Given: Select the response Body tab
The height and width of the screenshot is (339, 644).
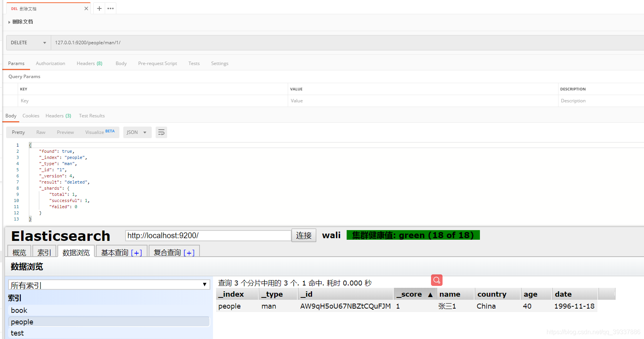Looking at the screenshot, I should [x=11, y=116].
